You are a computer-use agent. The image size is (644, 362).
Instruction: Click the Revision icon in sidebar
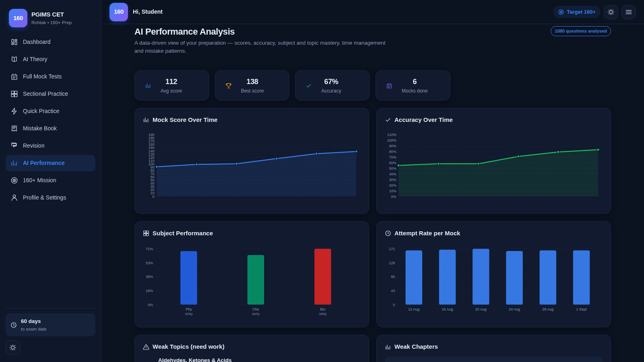(x=14, y=146)
